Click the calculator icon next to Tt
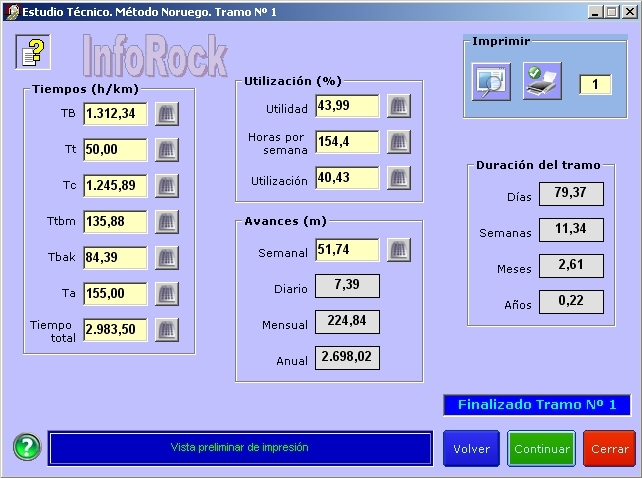Viewport: 642px width, 478px height. click(167, 149)
